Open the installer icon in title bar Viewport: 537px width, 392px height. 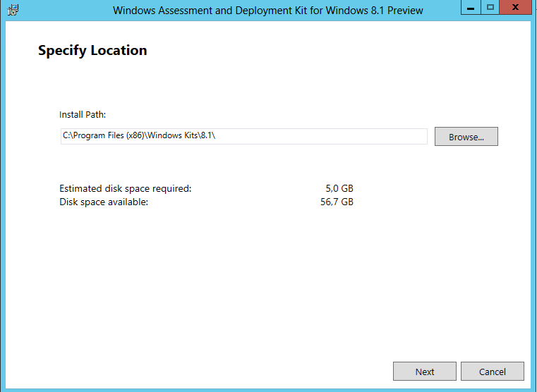(x=13, y=10)
